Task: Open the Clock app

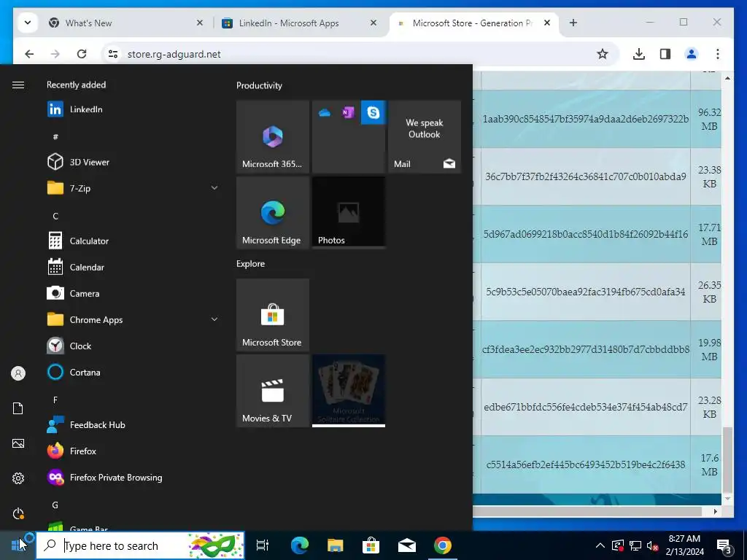Action: (132, 346)
